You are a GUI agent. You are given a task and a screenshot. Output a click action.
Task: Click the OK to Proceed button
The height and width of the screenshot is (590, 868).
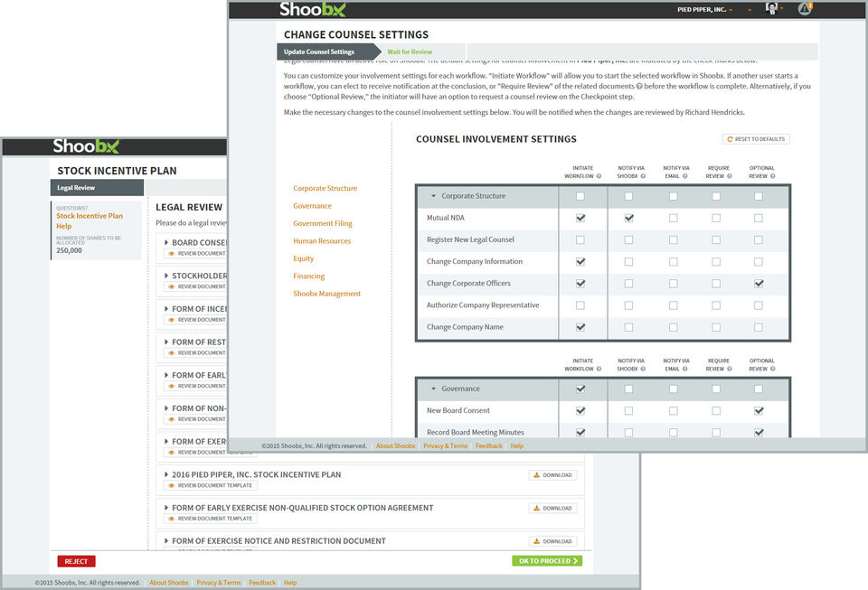[x=547, y=561]
